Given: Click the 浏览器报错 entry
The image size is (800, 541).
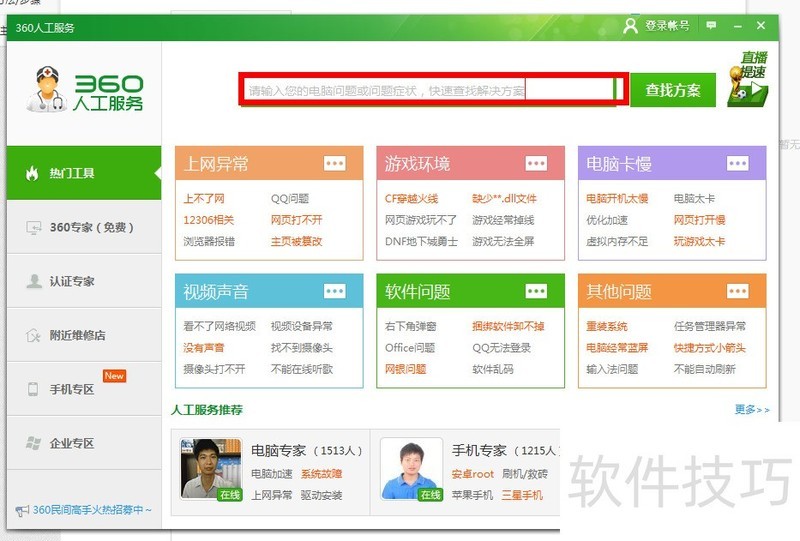Looking at the screenshot, I should (209, 241).
